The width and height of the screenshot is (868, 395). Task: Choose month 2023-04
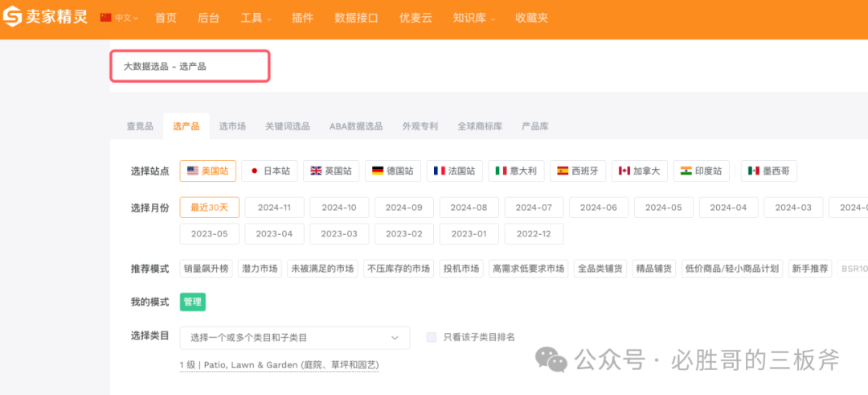[275, 234]
